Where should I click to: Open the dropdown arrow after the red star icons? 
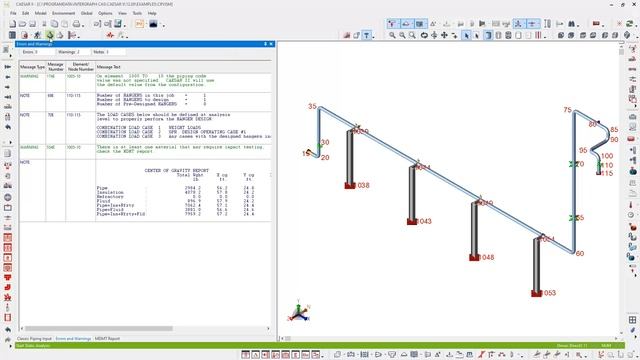(127, 37)
